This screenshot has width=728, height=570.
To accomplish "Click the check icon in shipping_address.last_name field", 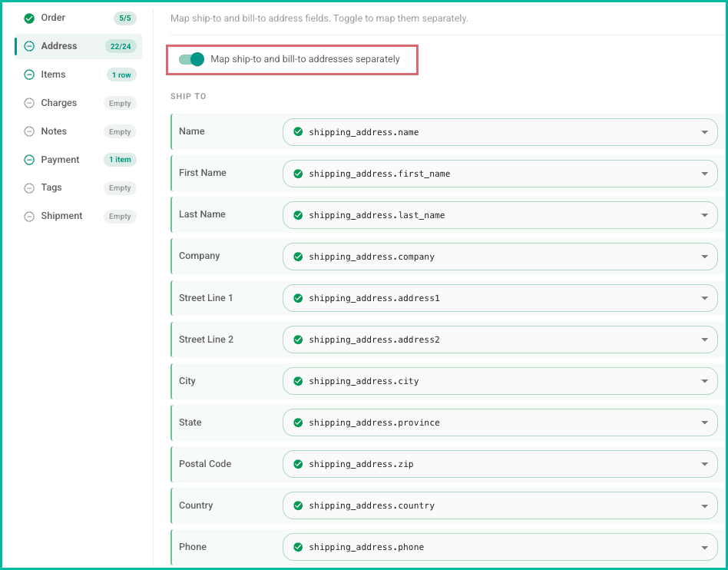I will coord(298,215).
